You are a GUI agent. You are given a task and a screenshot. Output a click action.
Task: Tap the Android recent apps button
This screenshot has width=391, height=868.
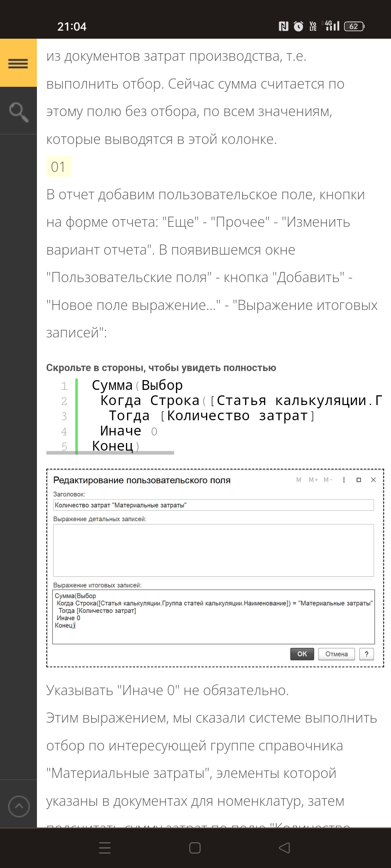105,848
